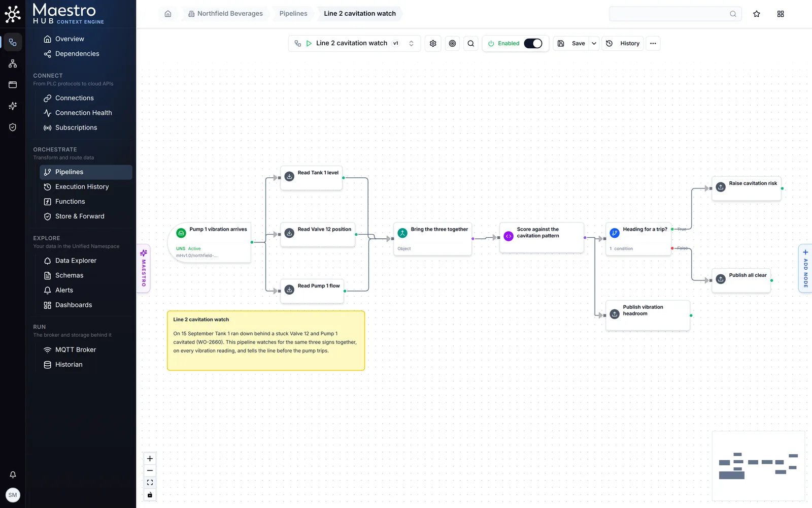This screenshot has height=508, width=812.
Task: Open the network hierarchy rail icon
Action: click(13, 63)
